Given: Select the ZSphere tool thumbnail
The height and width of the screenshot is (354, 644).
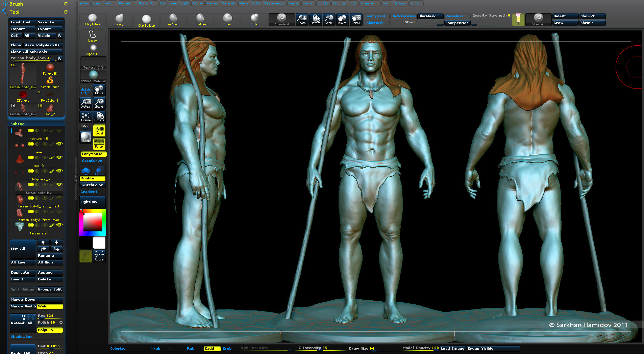Looking at the screenshot, I should (23, 96).
